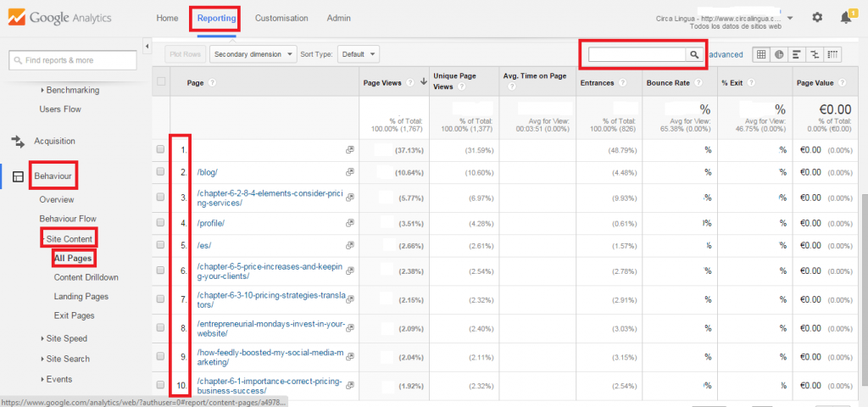Screen dimensions: 868x407
Task: Open the Exit Pages report
Action: click(x=75, y=315)
